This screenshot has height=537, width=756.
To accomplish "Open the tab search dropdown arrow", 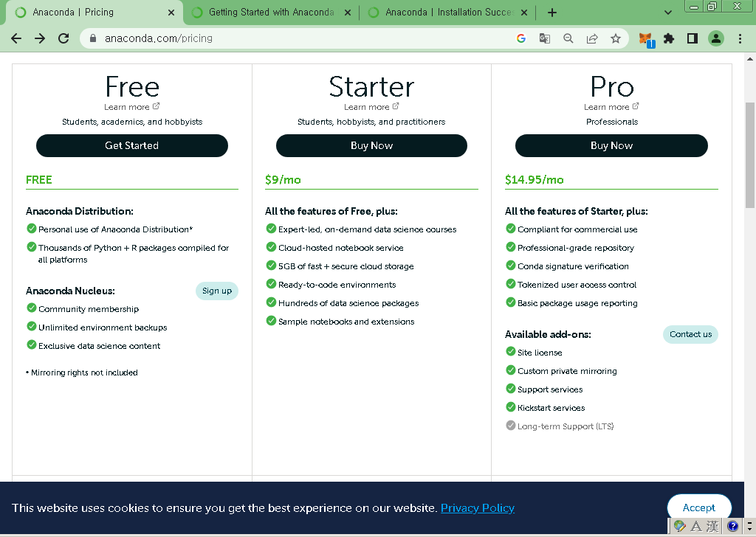I will (667, 13).
